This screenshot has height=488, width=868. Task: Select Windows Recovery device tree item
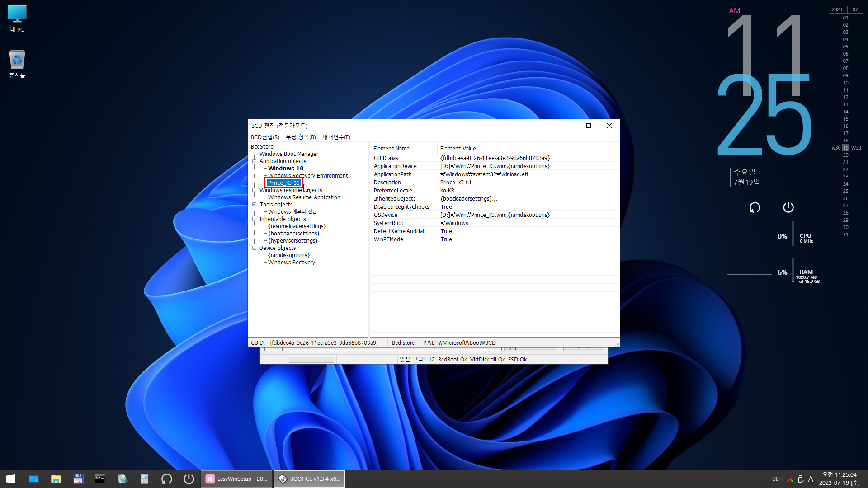[292, 263]
